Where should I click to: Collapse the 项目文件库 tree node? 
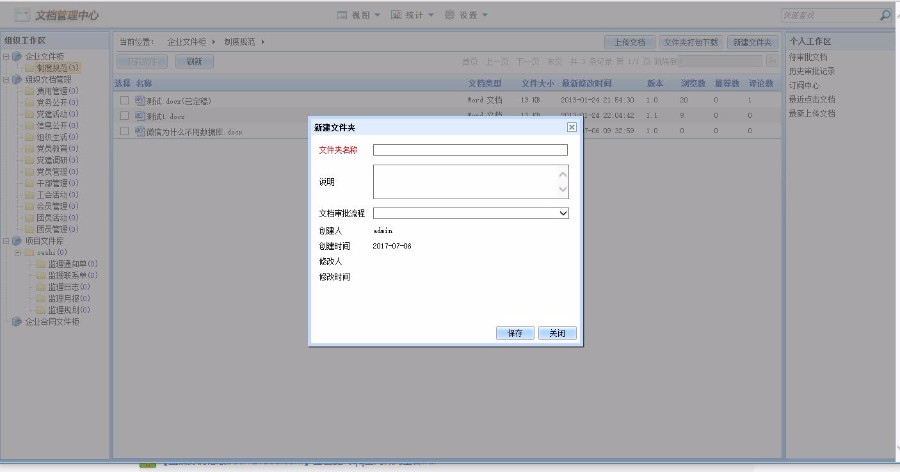[6, 241]
